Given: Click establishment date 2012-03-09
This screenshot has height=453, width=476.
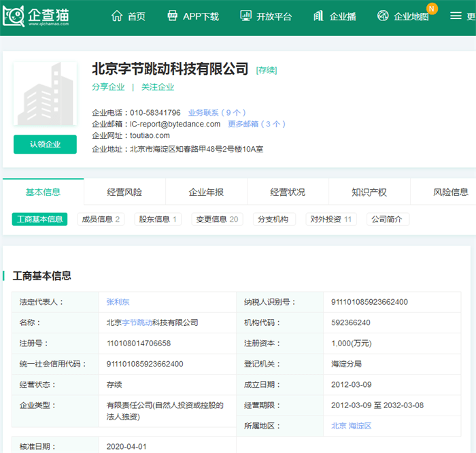Looking at the screenshot, I should tap(352, 384).
